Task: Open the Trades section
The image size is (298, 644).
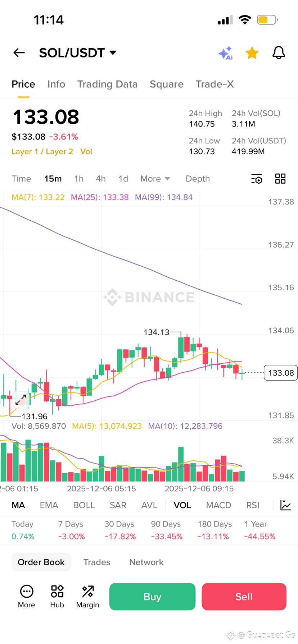Action: click(x=97, y=562)
